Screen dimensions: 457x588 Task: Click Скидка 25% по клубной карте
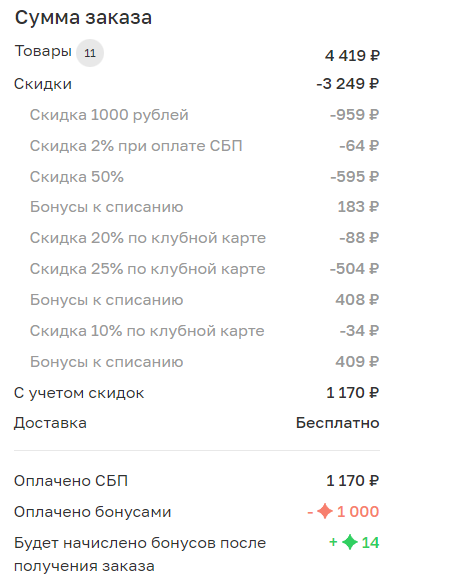(x=147, y=269)
